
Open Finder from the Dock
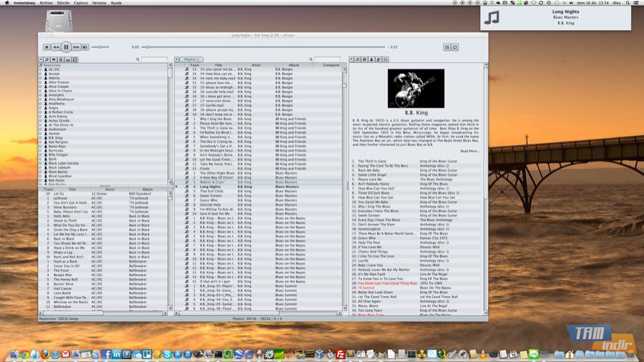[x=15, y=354]
